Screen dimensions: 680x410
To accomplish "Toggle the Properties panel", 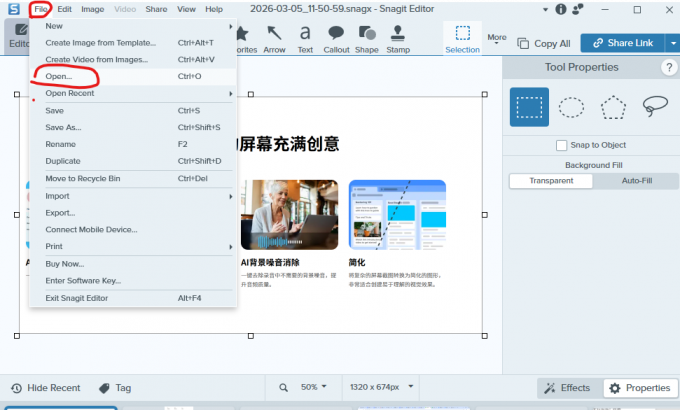I will (640, 388).
